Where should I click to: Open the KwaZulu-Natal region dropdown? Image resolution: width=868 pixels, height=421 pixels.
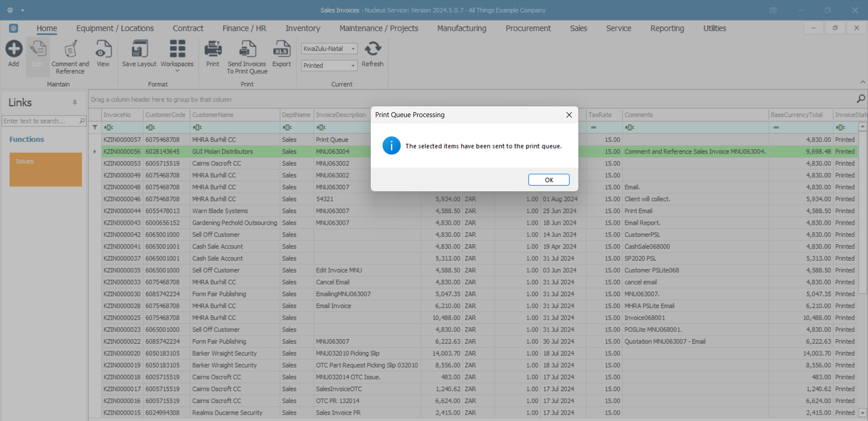pos(353,48)
